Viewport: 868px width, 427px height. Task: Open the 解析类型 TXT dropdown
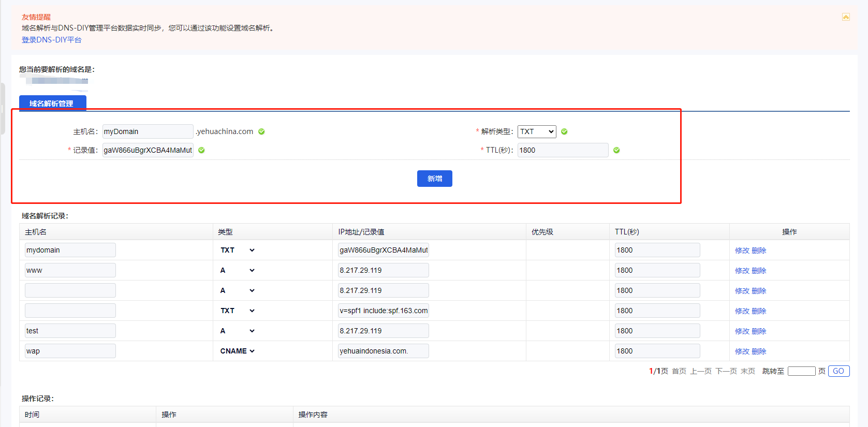tap(537, 131)
